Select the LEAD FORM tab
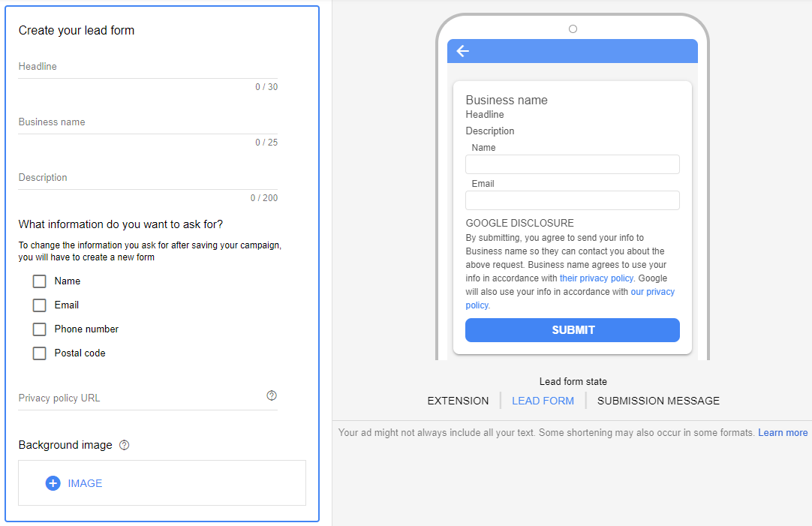Screen dimensions: 812x526 point(543,401)
